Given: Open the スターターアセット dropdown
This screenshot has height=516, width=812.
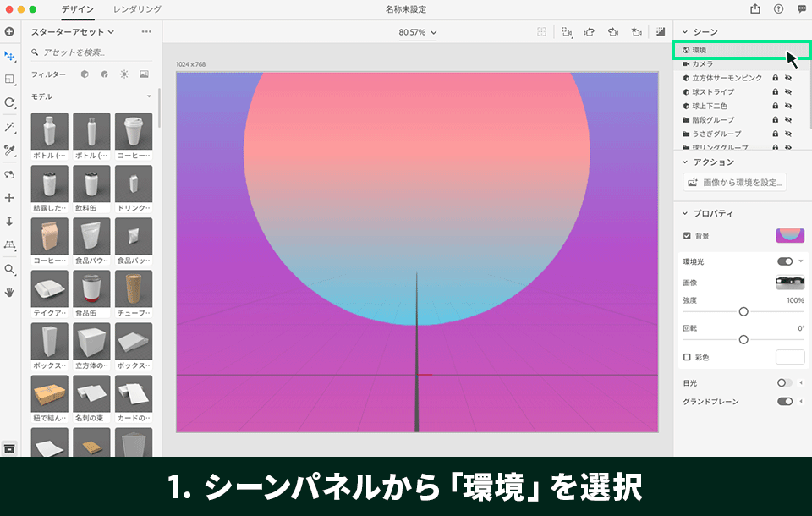Looking at the screenshot, I should click(x=73, y=32).
